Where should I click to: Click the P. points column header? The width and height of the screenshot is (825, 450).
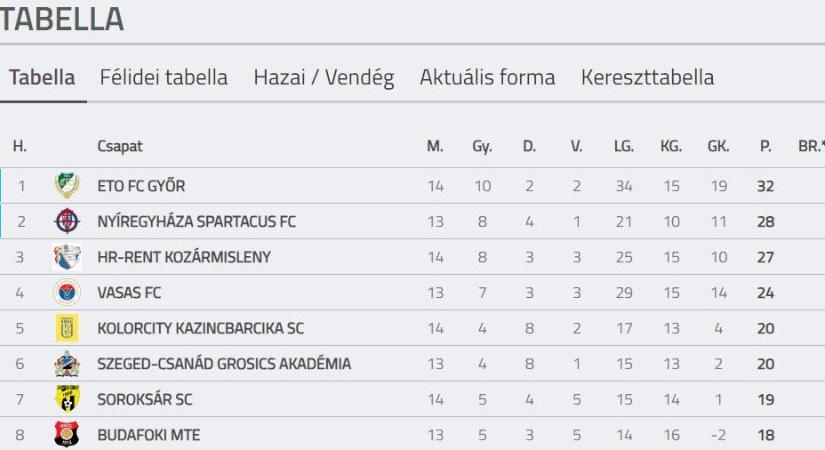point(766,146)
